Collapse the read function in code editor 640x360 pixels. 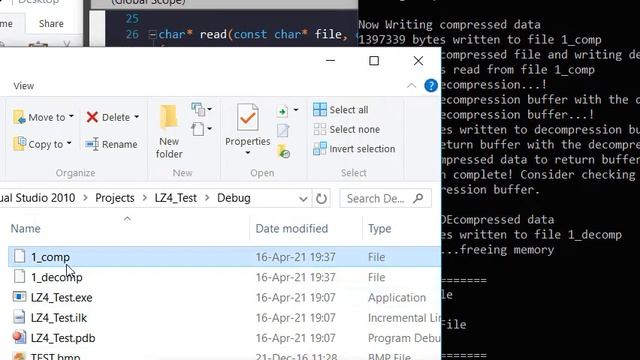click(x=152, y=35)
